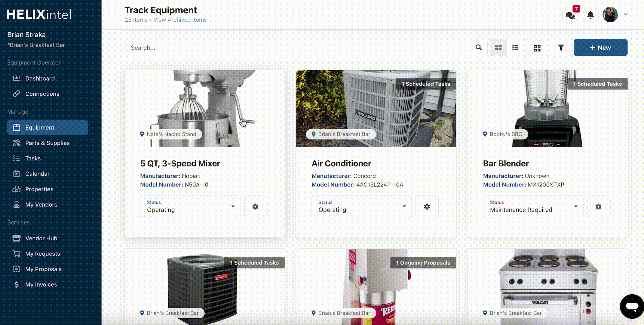Open the notifications bell
Screen dimensions: 644x325
pos(590,15)
